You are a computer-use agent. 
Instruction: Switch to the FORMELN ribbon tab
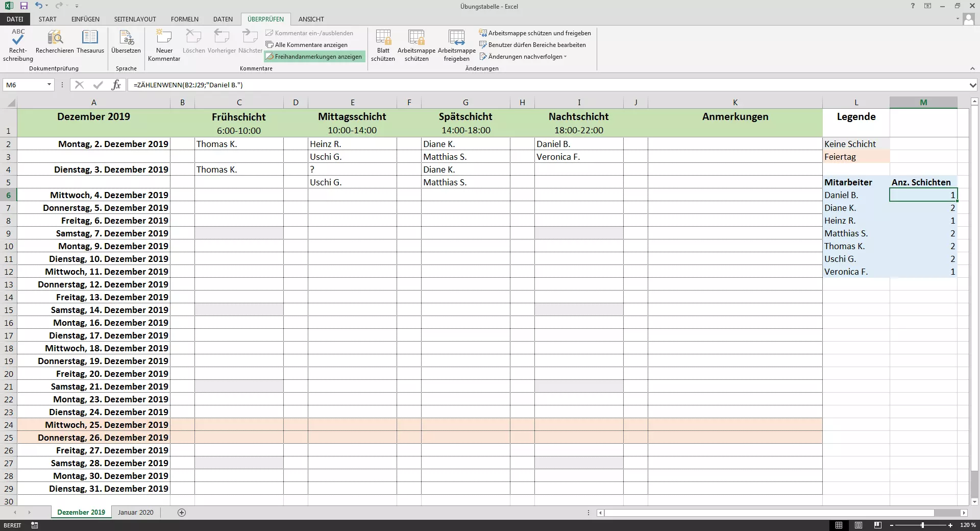[x=184, y=19]
